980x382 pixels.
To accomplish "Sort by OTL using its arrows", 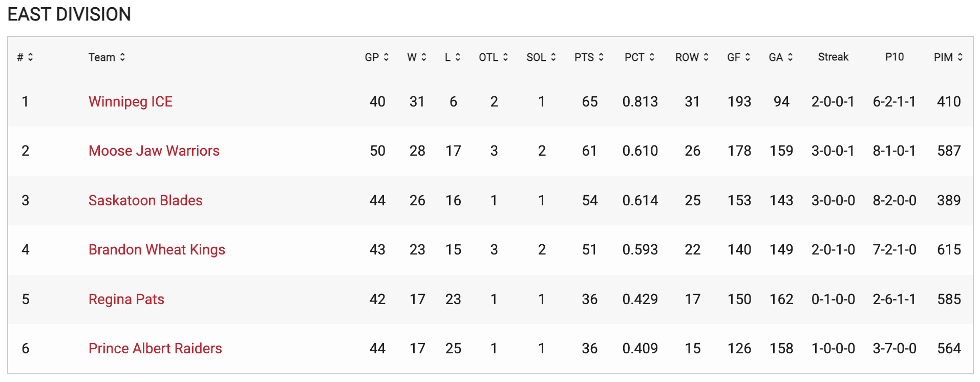I will [505, 57].
